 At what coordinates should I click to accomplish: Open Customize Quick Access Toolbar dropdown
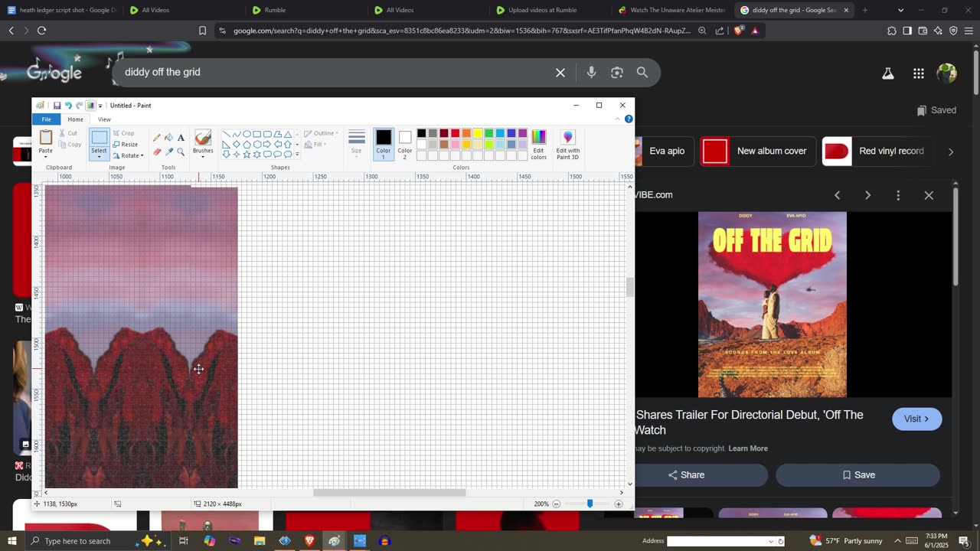(x=100, y=106)
